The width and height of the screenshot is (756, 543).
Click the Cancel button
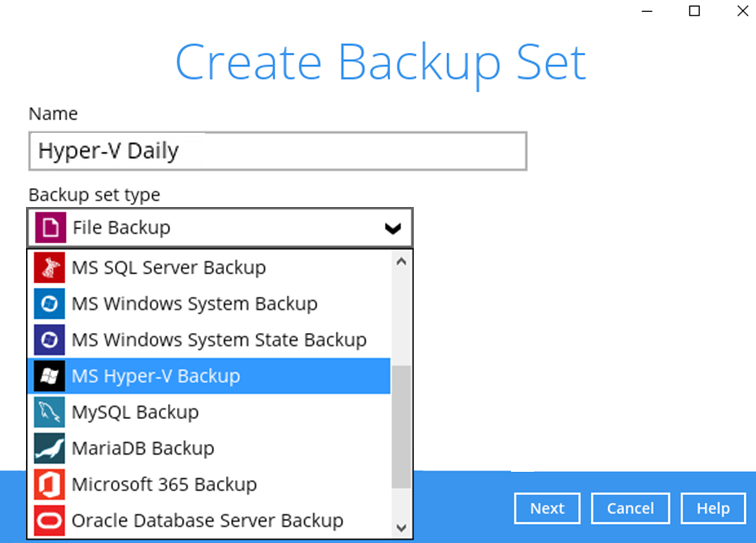coord(630,508)
